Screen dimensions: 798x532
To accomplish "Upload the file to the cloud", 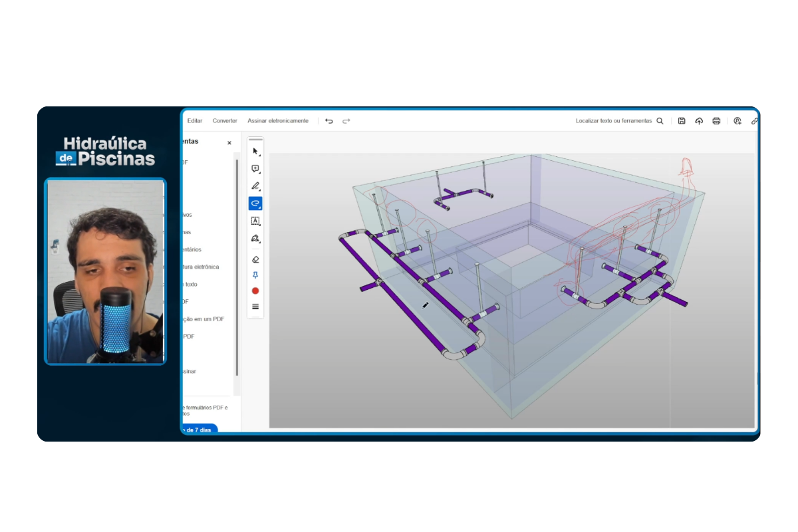I will pos(699,121).
